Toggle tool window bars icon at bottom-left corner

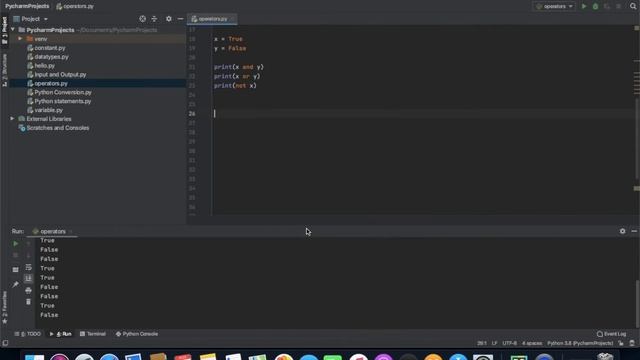click(x=5, y=343)
